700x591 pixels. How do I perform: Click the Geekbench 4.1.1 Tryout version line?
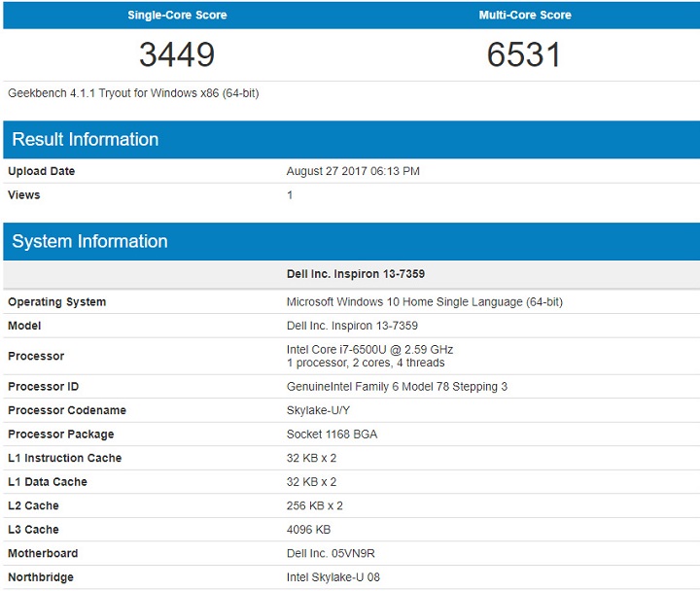point(133,93)
